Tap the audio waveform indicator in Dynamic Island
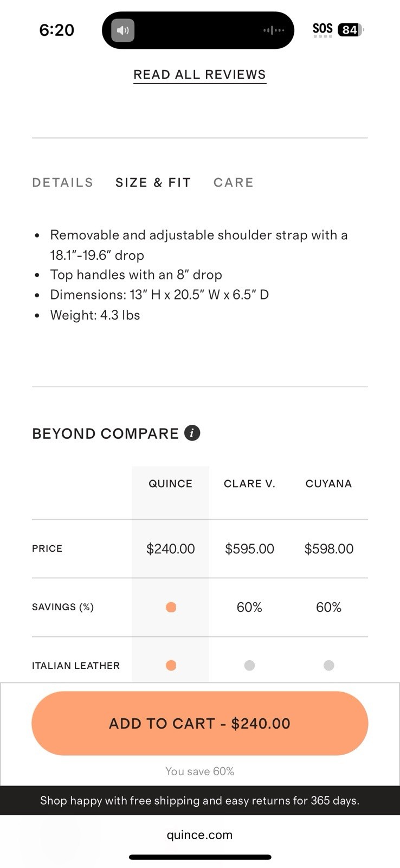Viewport: 400px width, 868px height. tap(274, 30)
